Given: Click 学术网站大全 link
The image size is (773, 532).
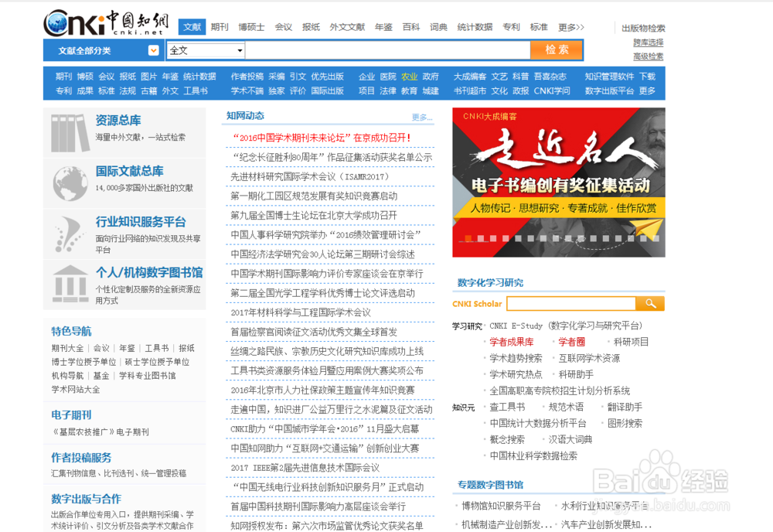Looking at the screenshot, I should pos(76,390).
